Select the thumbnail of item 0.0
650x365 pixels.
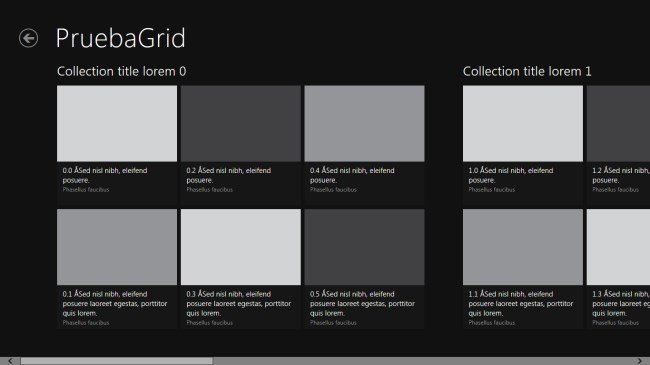117,124
